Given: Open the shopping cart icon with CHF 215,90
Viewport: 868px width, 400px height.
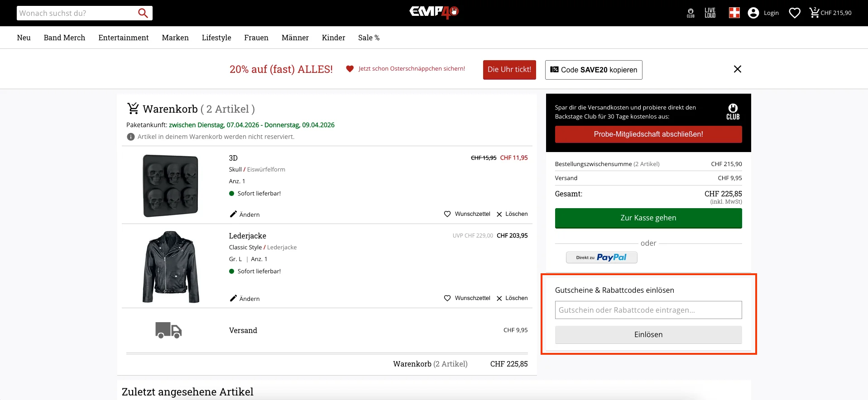Looking at the screenshot, I should click(x=830, y=13).
